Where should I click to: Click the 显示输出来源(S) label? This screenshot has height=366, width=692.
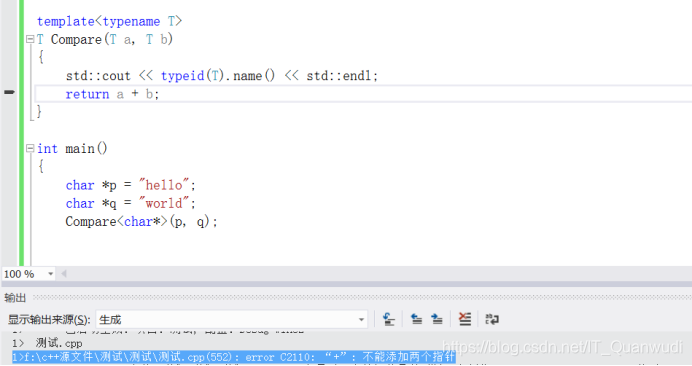click(49, 319)
